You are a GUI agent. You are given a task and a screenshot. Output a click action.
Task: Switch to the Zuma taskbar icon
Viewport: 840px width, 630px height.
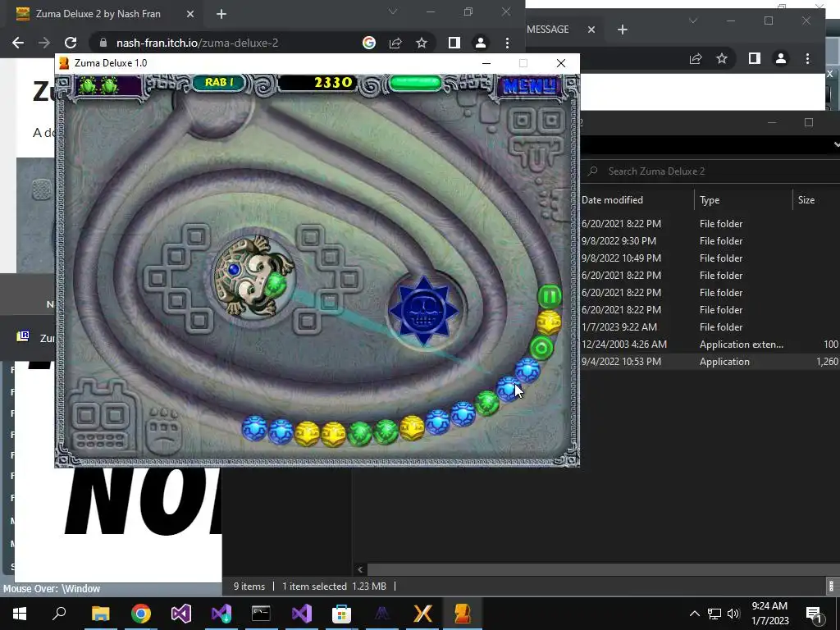pyautogui.click(x=463, y=614)
